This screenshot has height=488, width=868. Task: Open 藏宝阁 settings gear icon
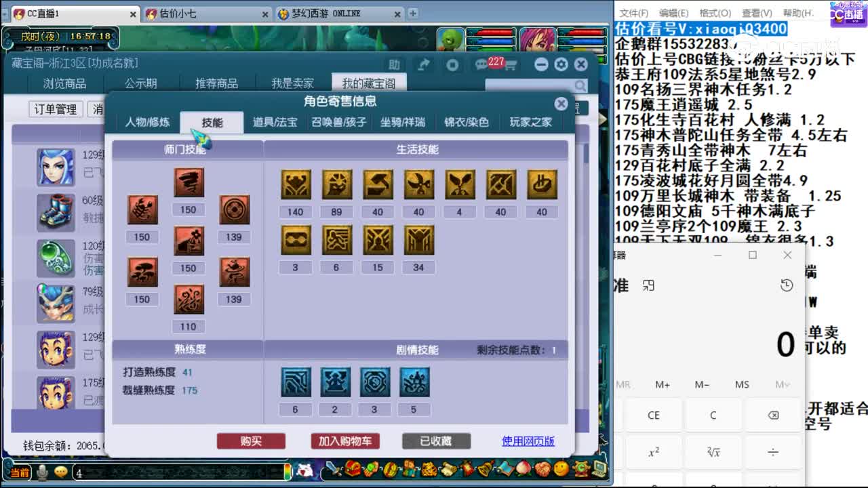[x=561, y=64]
